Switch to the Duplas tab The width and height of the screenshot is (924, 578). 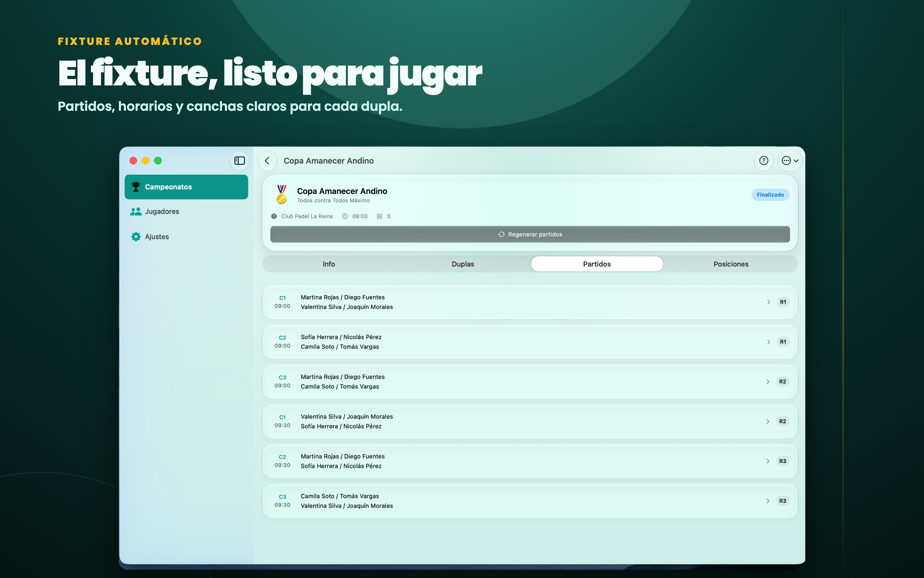click(463, 264)
